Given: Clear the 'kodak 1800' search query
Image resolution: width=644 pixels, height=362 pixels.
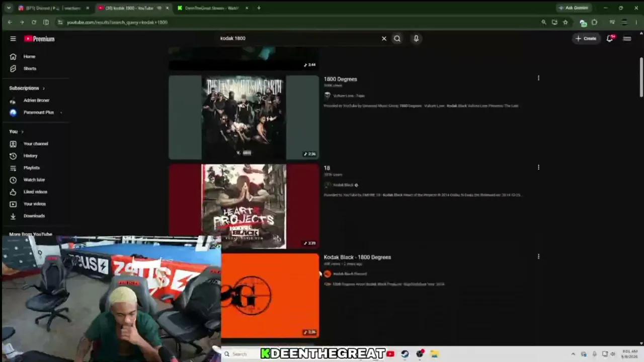Looking at the screenshot, I should [384, 38].
